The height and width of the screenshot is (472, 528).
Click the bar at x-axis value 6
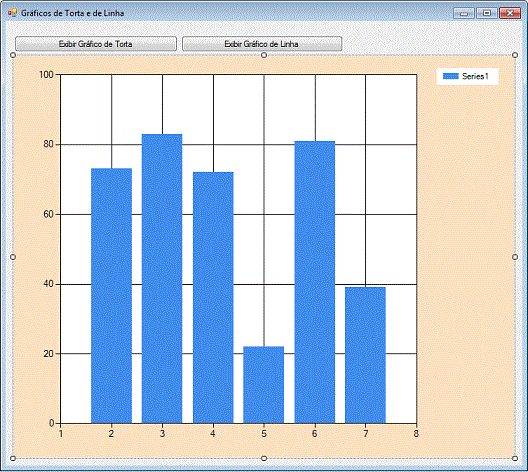(315, 282)
